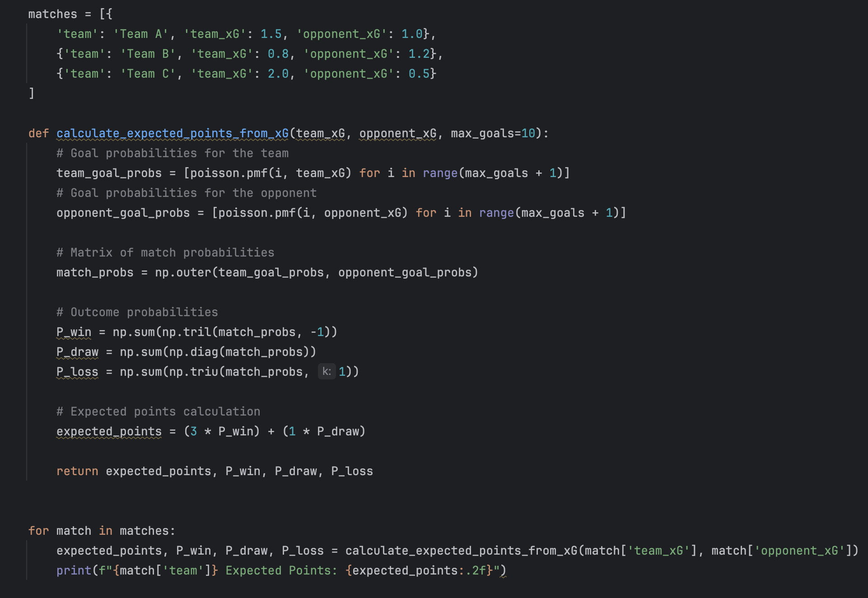Click the Matrix of match probabilities comment

[165, 252]
